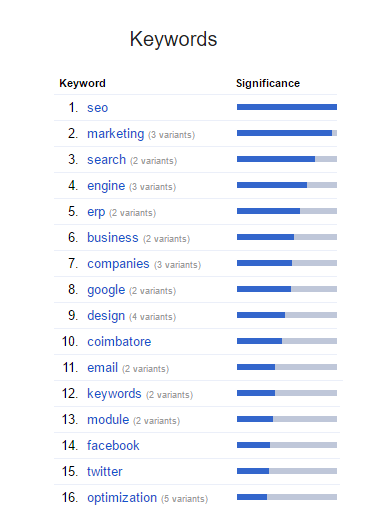Open the erp keyword link
This screenshot has height=516, width=365.
point(96,212)
